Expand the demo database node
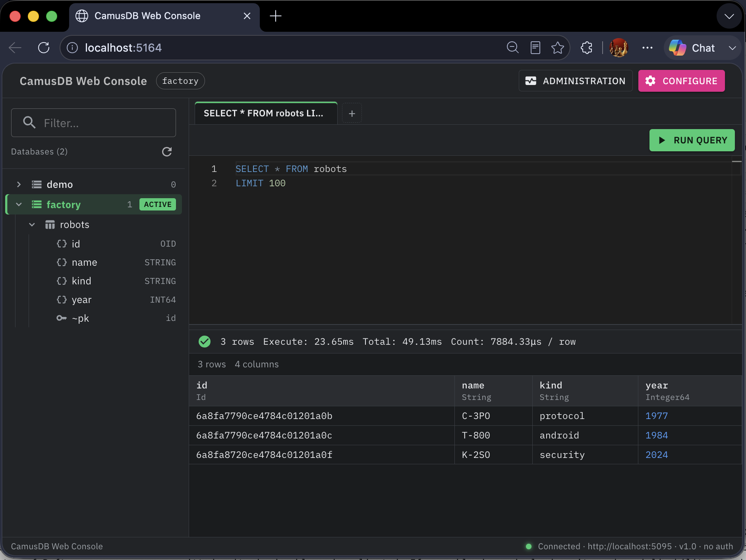The height and width of the screenshot is (560, 746). coord(19,184)
